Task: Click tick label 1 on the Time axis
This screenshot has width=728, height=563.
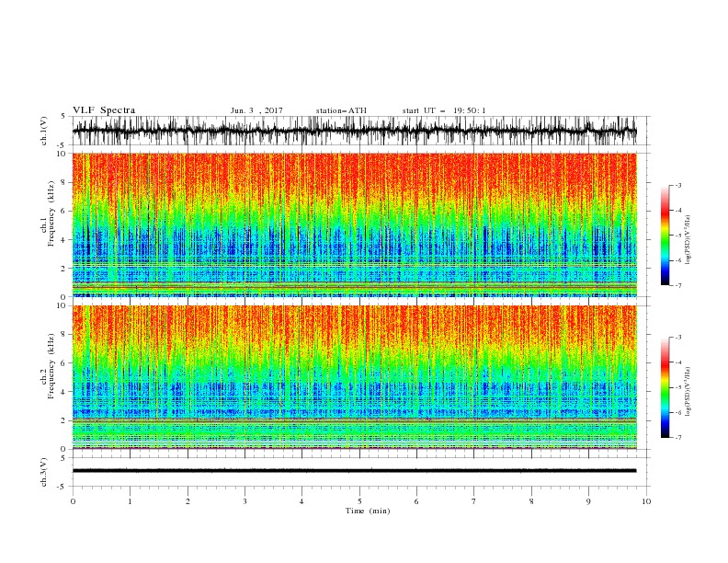Action: pyautogui.click(x=130, y=501)
